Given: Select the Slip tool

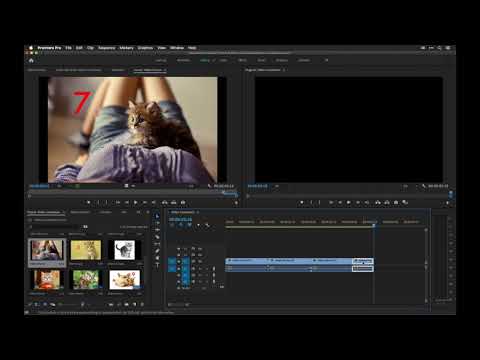Looking at the screenshot, I should tap(157, 244).
